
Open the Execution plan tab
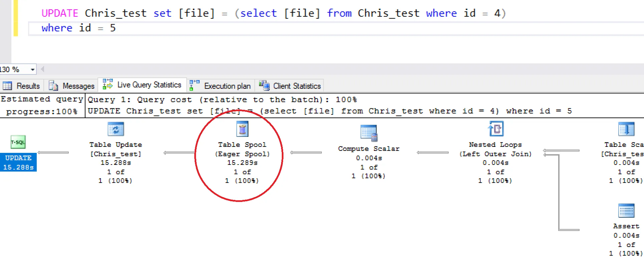(x=220, y=86)
